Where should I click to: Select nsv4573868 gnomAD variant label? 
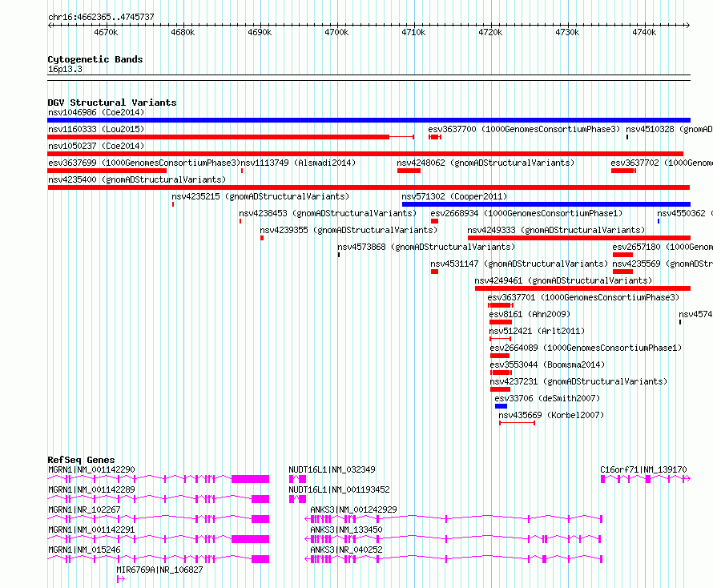click(x=426, y=247)
